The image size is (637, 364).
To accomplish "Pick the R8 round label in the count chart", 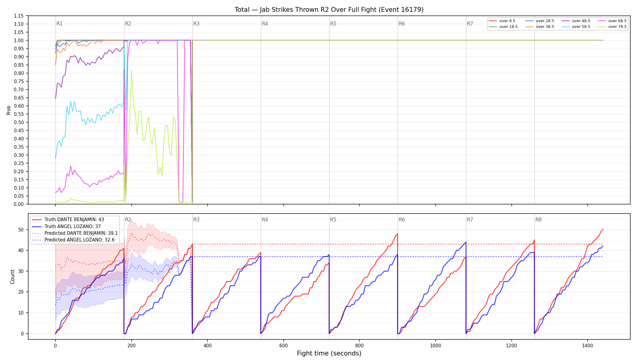I will point(538,220).
